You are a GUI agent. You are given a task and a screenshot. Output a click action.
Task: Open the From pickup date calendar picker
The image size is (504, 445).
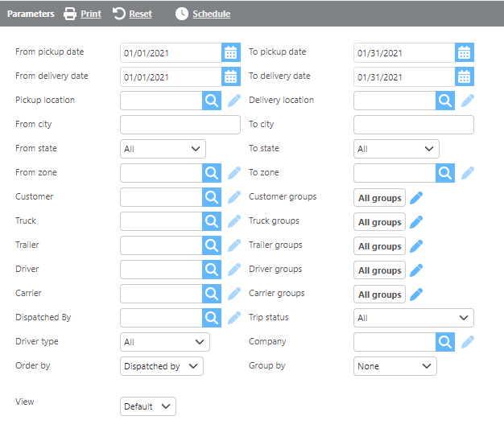tap(231, 52)
